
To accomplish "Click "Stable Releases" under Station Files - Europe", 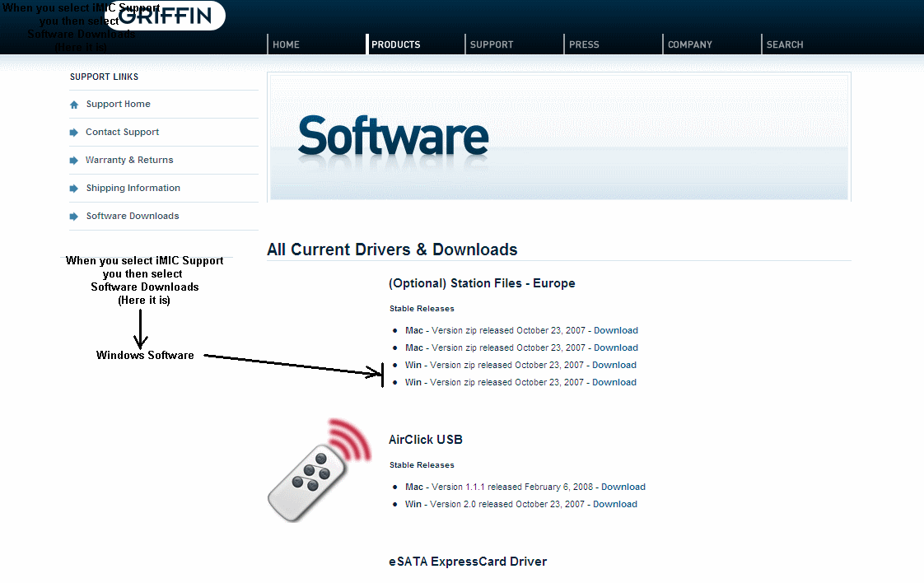I will click(x=422, y=308).
